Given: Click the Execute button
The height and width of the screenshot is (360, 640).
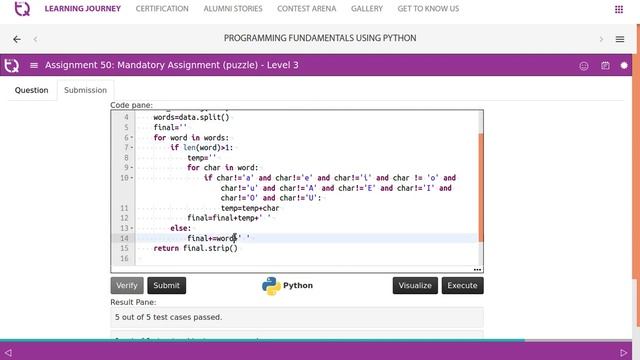Looking at the screenshot, I should 462,285.
